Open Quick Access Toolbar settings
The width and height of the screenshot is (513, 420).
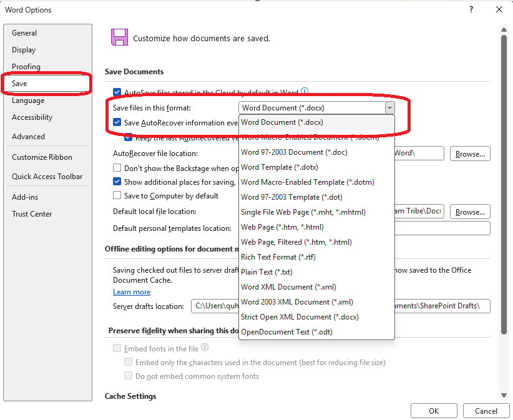point(47,177)
